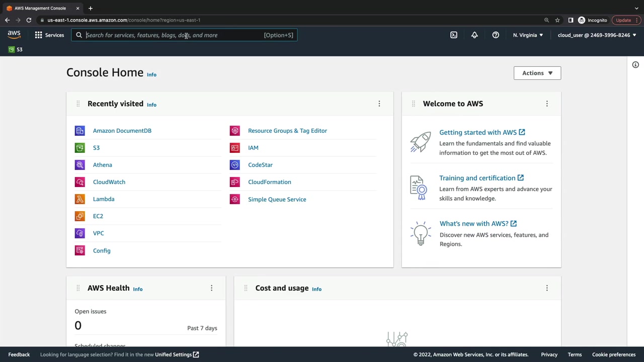Open the AWS logo home link
Viewport: 644px width, 362px height.
[14, 35]
